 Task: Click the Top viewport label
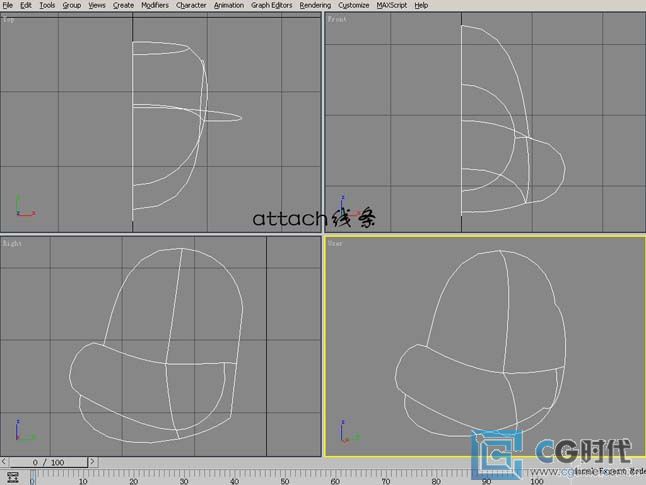(x=8, y=19)
